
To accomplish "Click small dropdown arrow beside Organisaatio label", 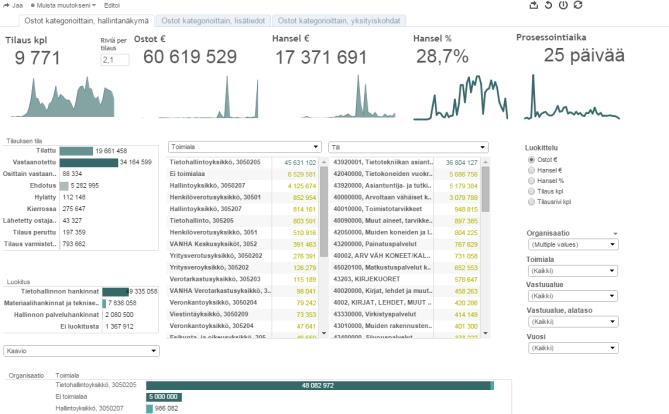I will [x=615, y=234].
